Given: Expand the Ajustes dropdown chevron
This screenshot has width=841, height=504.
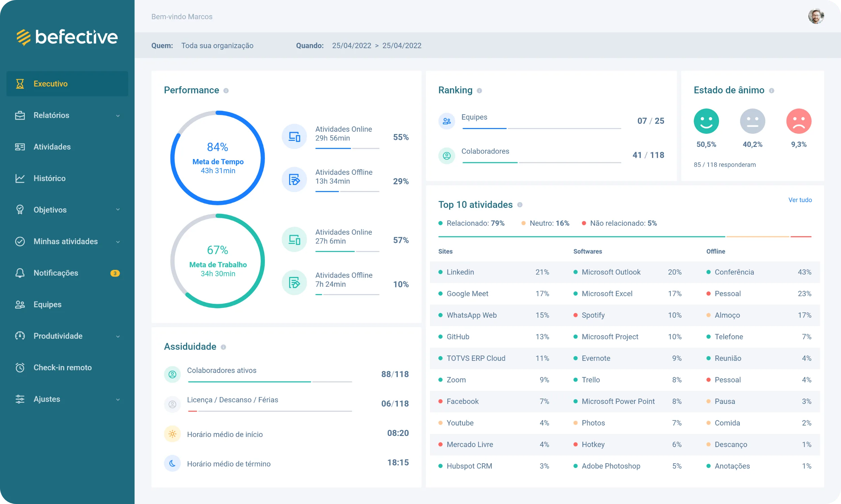Looking at the screenshot, I should click(x=118, y=400).
